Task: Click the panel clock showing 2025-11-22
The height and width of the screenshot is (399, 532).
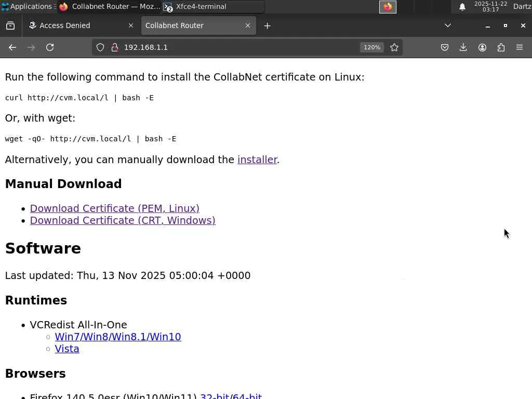Action: click(490, 6)
